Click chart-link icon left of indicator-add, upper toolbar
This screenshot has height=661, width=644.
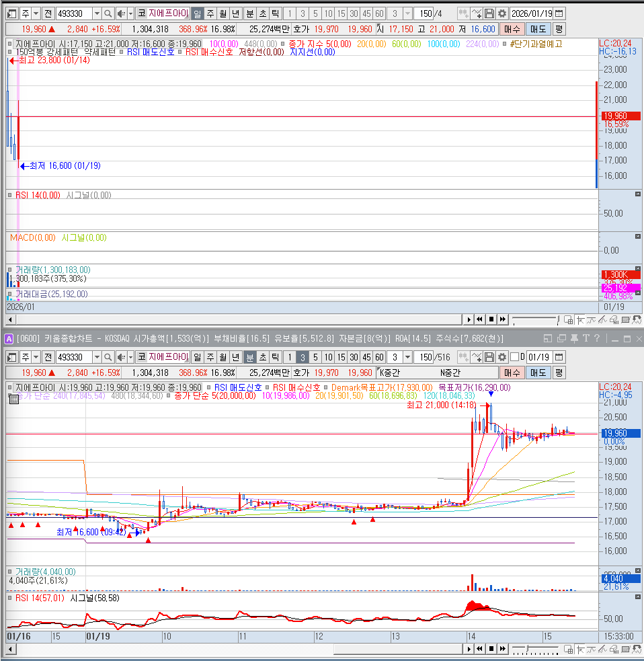pos(464,13)
